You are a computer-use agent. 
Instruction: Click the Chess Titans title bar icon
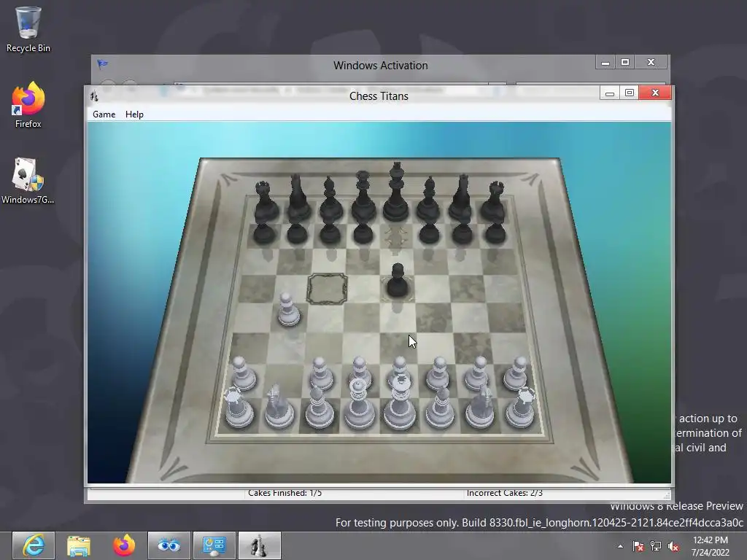coord(94,96)
